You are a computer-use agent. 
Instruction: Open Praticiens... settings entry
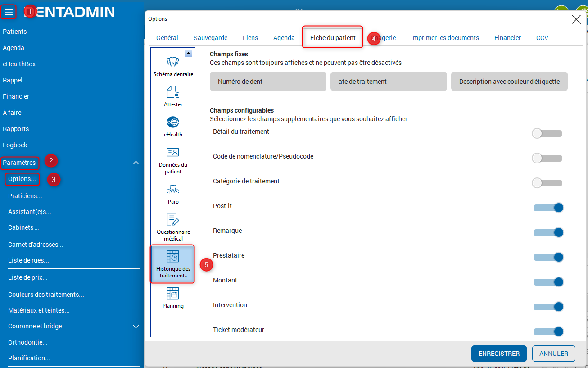[x=25, y=196]
